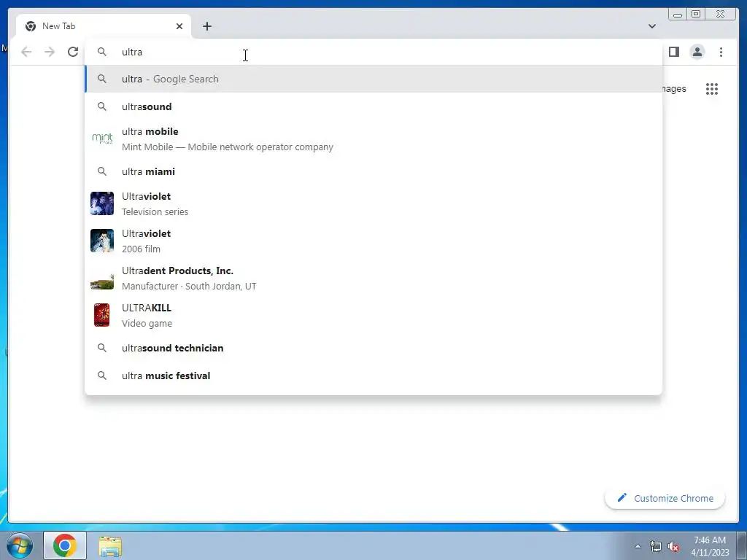Viewport: 747px width, 560px height.
Task: Select ultrasound technician suggestion
Action: pos(373,348)
